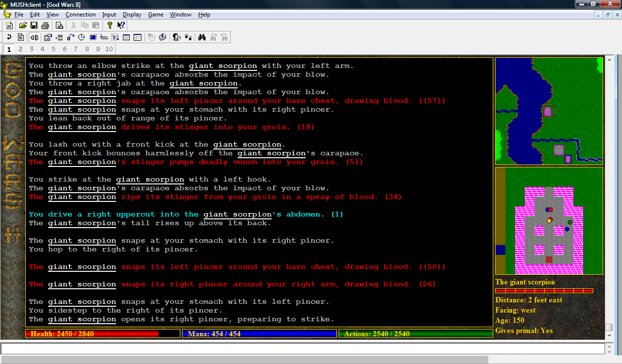Toggle the pressed button beside the notepad icon

tap(35, 37)
